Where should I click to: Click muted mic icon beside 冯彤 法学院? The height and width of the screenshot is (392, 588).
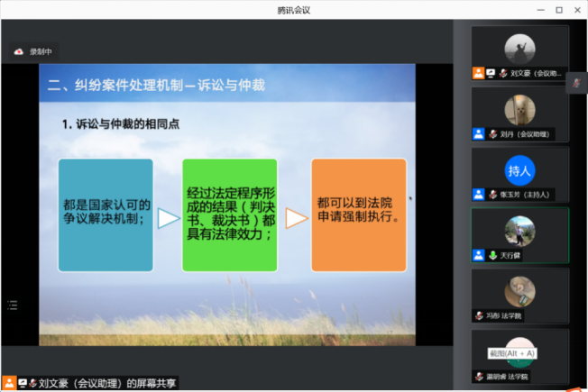point(479,315)
